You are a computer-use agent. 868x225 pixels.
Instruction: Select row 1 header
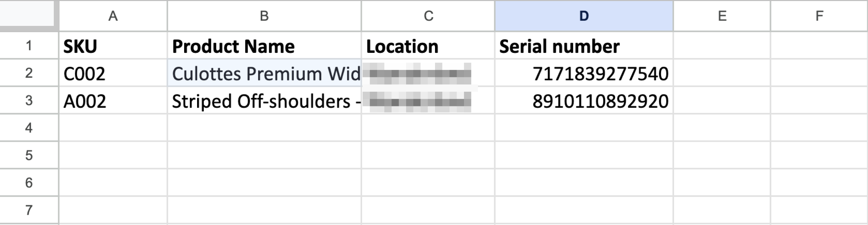[29, 46]
